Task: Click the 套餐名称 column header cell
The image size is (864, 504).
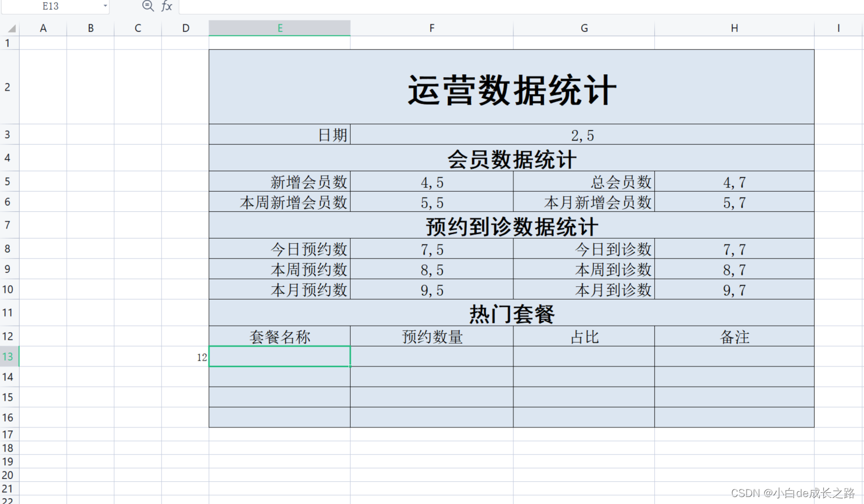Action: tap(279, 336)
